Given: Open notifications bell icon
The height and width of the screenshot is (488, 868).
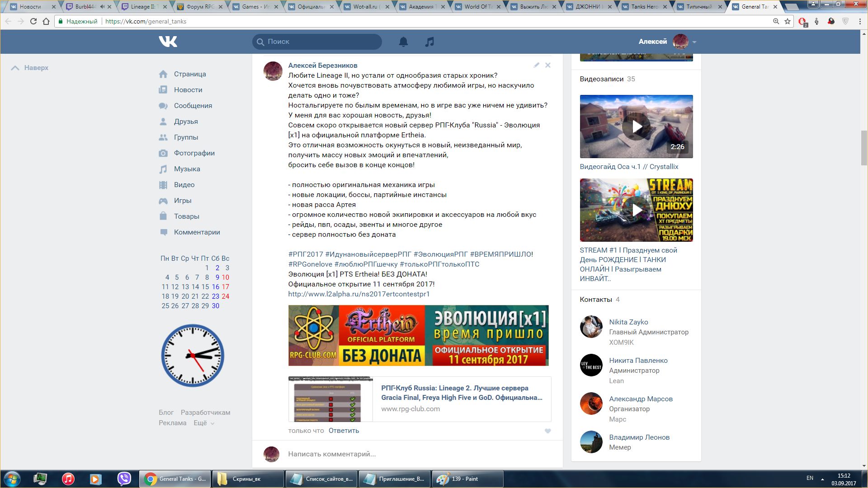Looking at the screenshot, I should pos(403,42).
